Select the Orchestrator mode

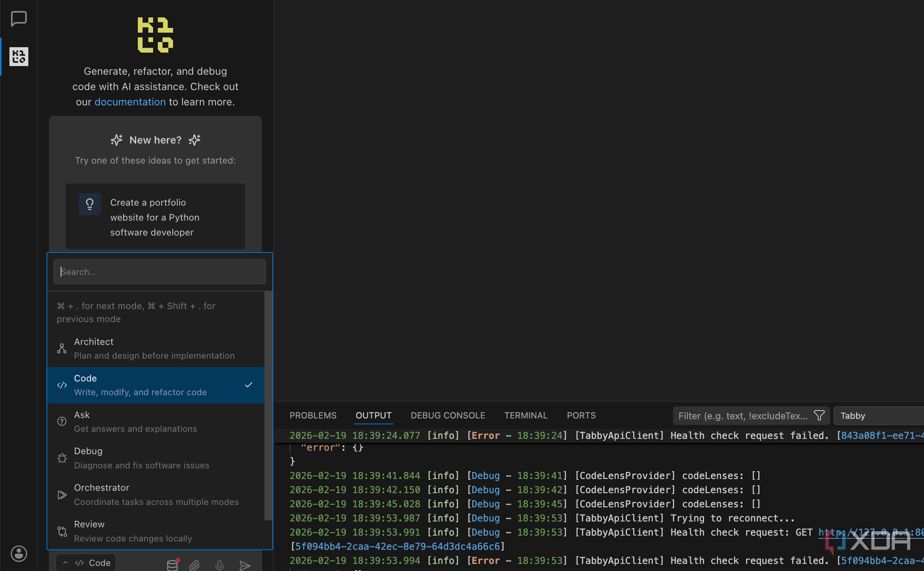pos(156,495)
